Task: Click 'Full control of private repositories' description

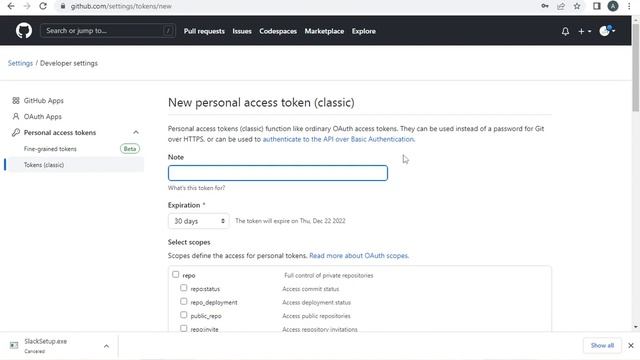Action: (x=329, y=276)
